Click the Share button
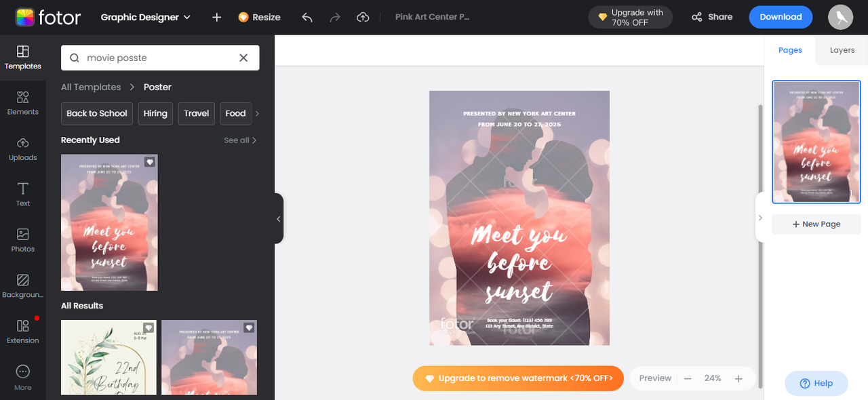 (x=712, y=17)
